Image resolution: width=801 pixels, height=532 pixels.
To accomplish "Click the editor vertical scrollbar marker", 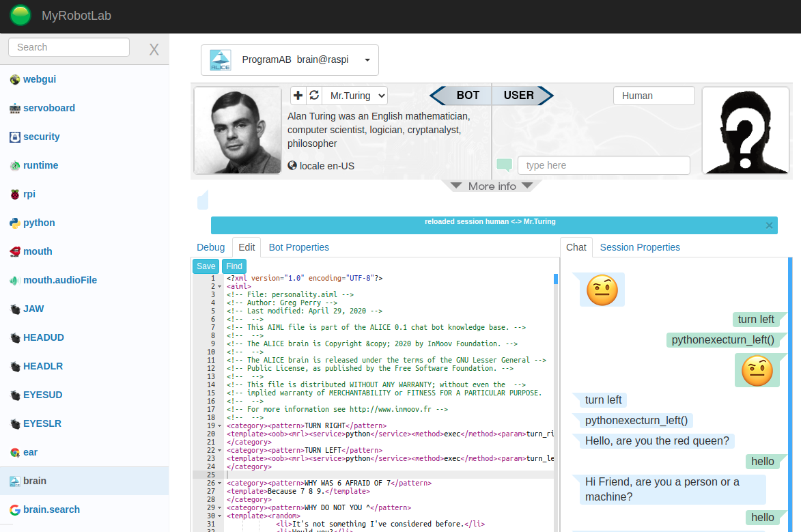I will pyautogui.click(x=556, y=279).
